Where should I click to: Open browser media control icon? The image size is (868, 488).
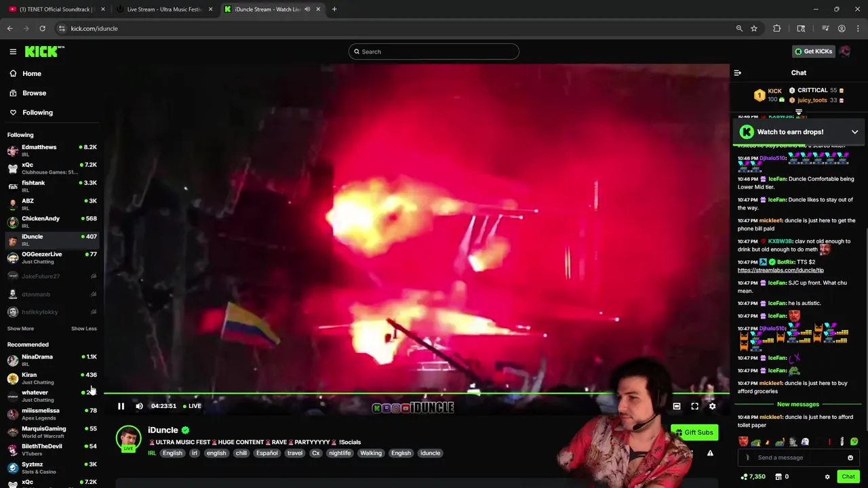point(825,28)
